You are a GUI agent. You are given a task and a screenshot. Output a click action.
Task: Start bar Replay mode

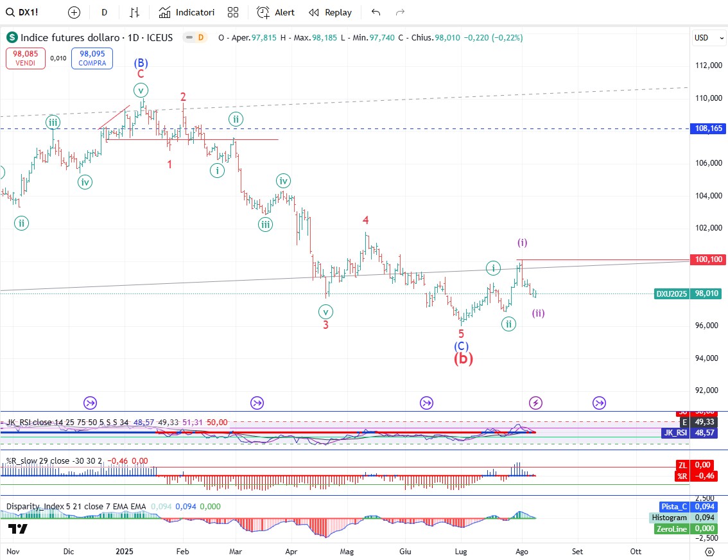(x=331, y=13)
